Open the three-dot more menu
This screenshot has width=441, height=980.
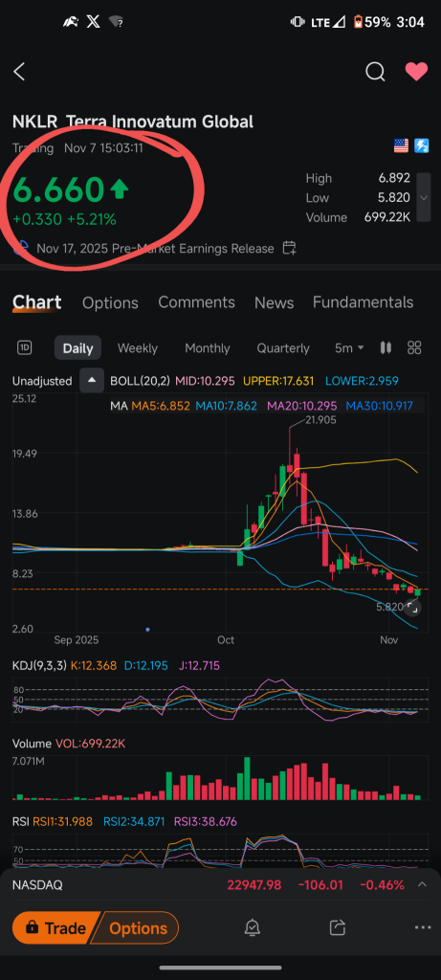(x=423, y=927)
